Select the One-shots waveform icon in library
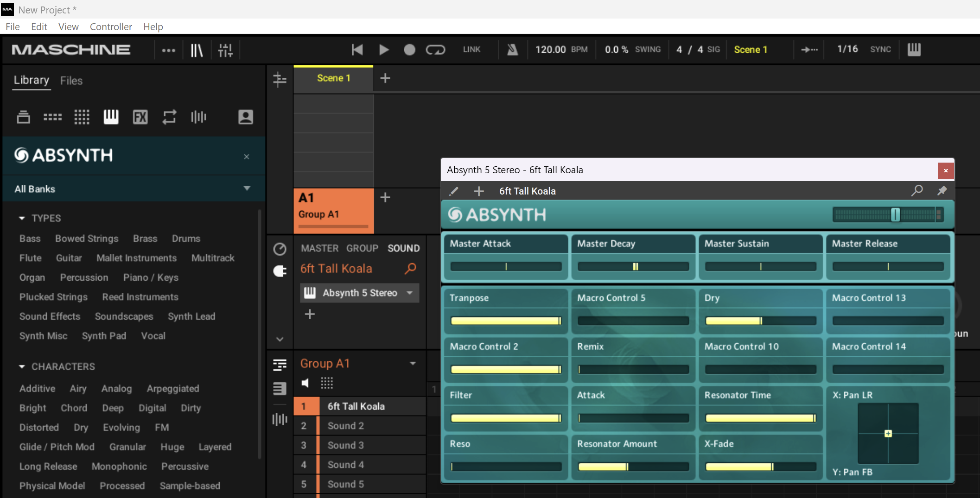This screenshot has width=980, height=498. tap(198, 117)
